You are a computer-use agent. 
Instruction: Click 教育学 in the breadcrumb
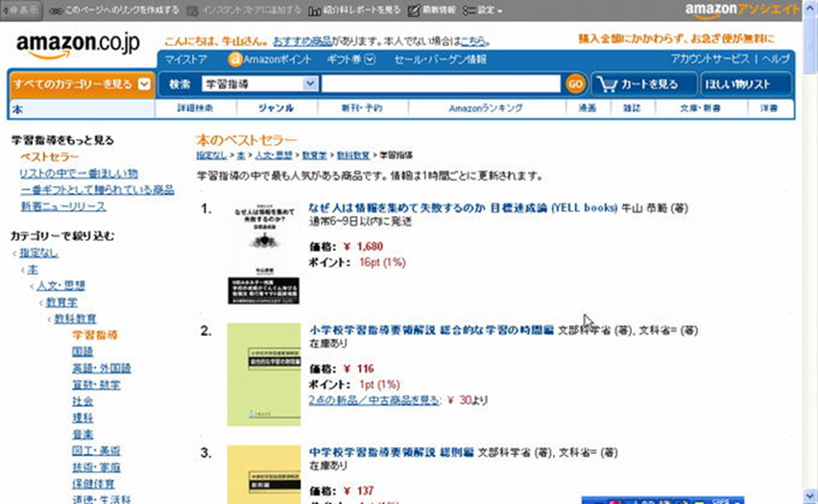[315, 156]
